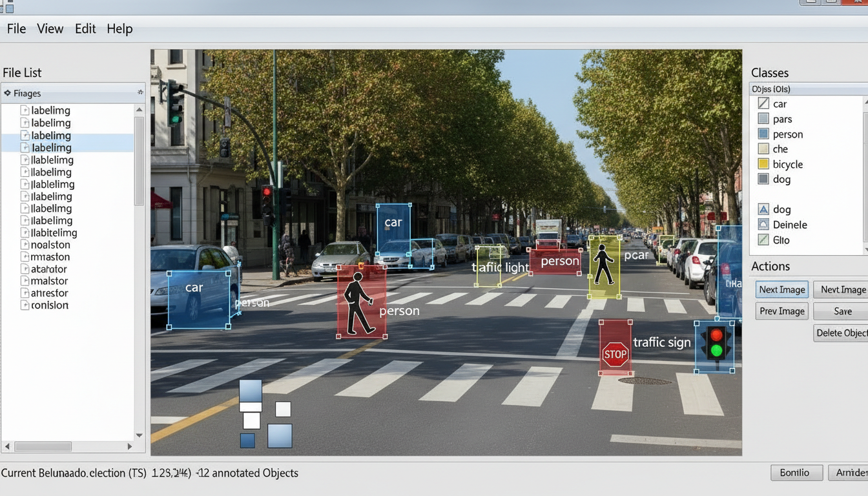Click the 'trafic light' annotation label
The width and height of the screenshot is (868, 496).
(x=501, y=267)
